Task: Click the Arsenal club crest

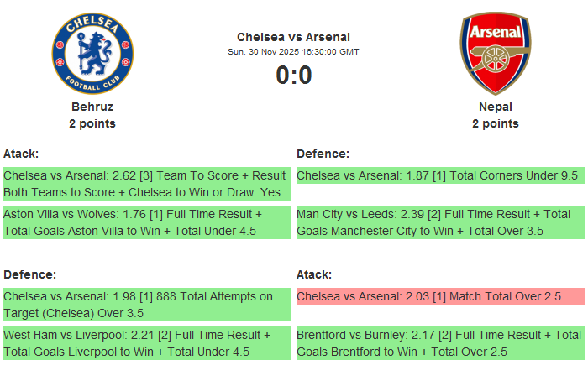Action: tap(495, 53)
